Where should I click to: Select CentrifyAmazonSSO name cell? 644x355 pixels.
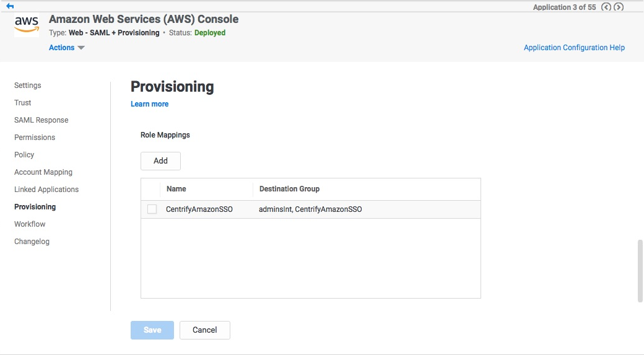click(x=199, y=209)
